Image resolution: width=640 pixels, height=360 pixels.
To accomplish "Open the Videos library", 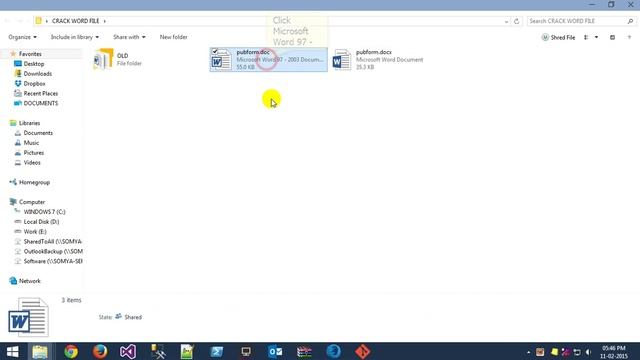I will 32,162.
